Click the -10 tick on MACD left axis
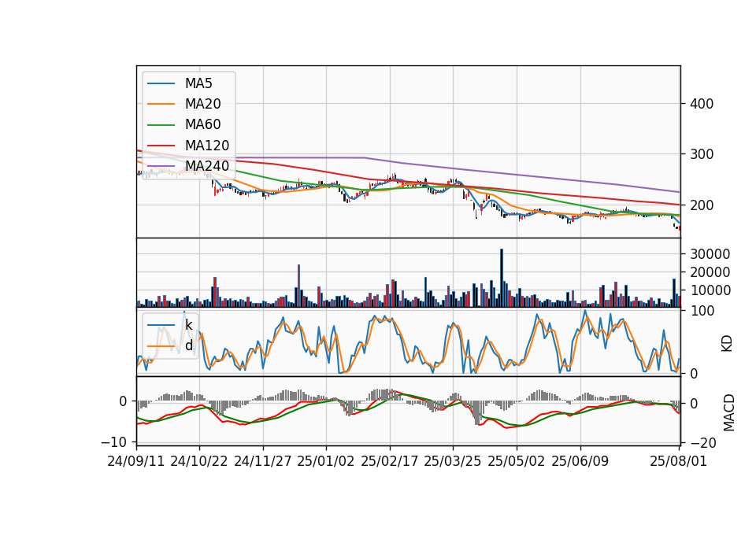This screenshot has width=756, height=543. click(113, 441)
